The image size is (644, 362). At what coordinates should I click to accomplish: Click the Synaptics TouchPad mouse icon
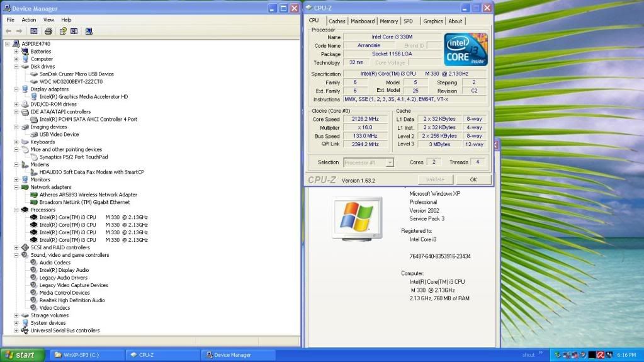(34, 157)
